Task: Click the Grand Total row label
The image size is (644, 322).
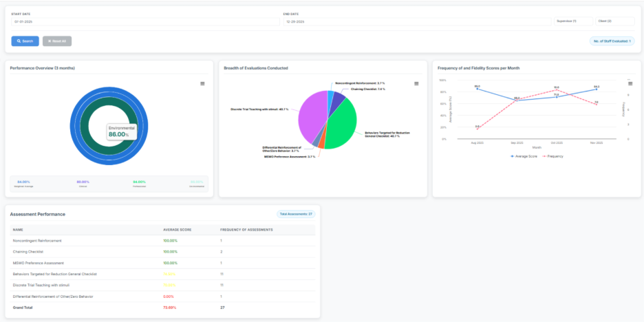Action: click(23, 308)
